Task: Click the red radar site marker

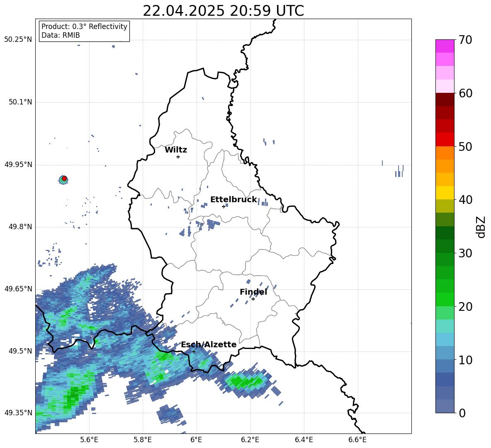Action: (x=64, y=179)
